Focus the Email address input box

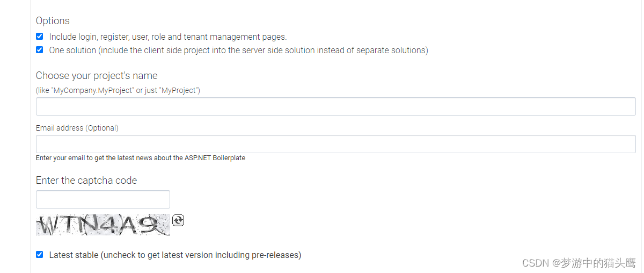336,144
